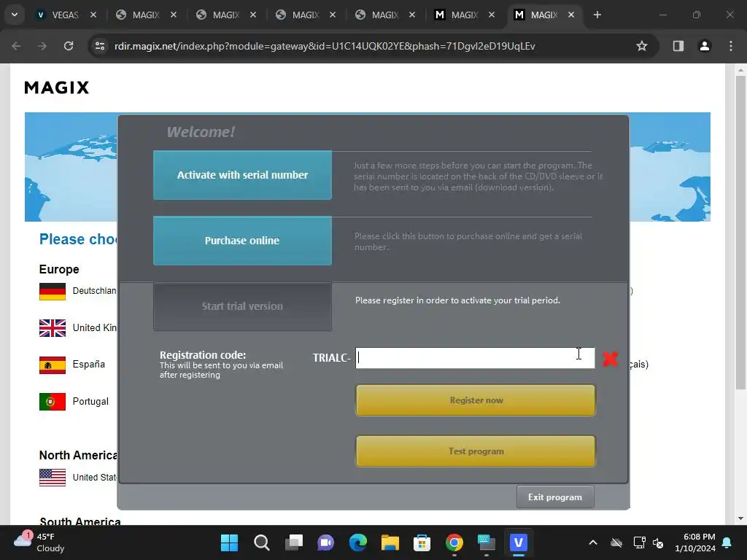Click the Register now button
This screenshot has height=560, width=747.
476,400
